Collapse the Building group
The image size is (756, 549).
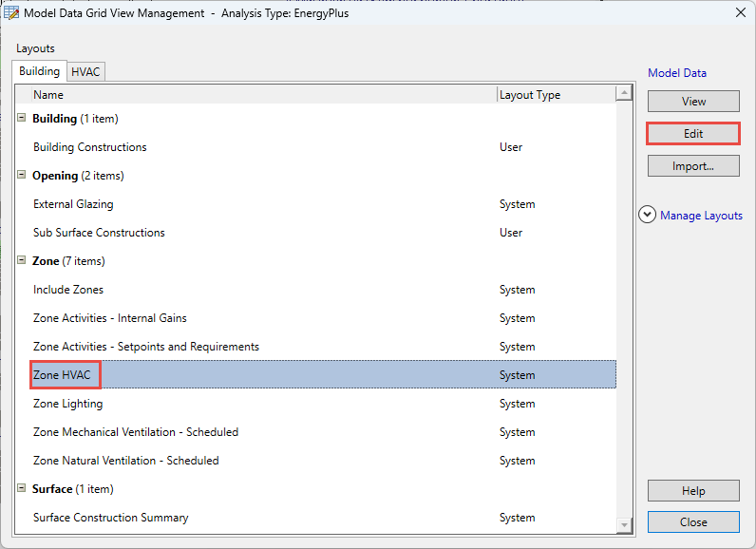click(x=22, y=119)
